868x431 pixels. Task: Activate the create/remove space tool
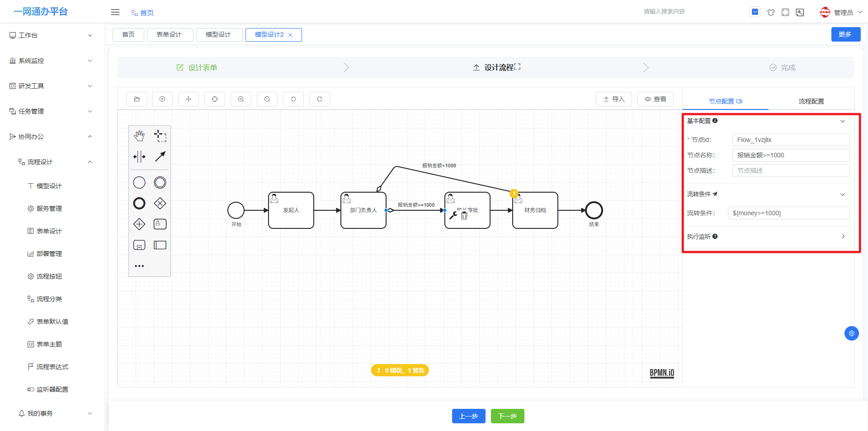[139, 156]
